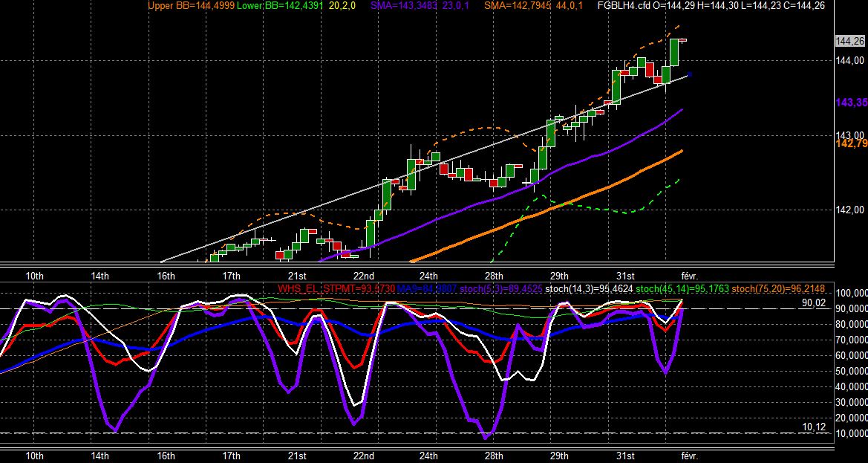
Task: Click the févr. label on lower time axis
Action: point(690,456)
